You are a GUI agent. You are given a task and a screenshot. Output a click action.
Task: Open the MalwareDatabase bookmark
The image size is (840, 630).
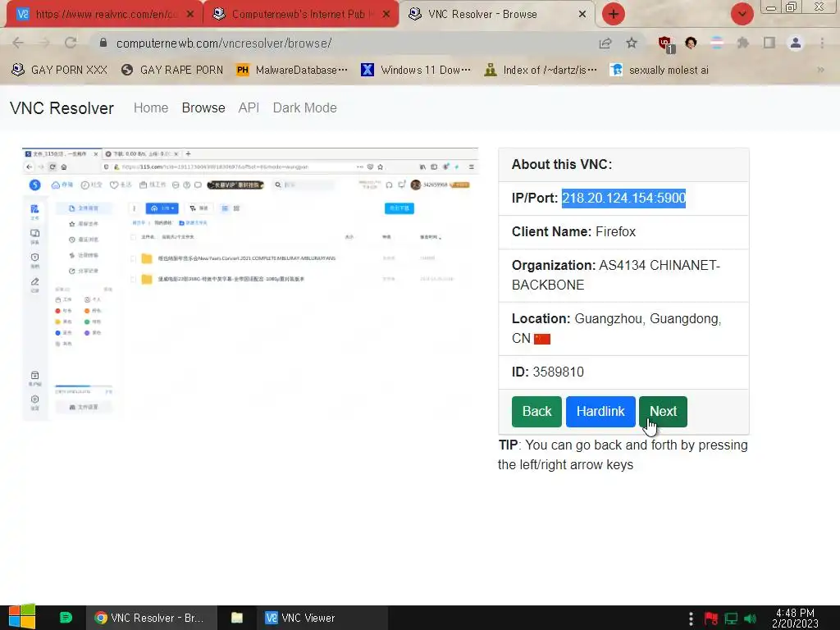point(292,70)
